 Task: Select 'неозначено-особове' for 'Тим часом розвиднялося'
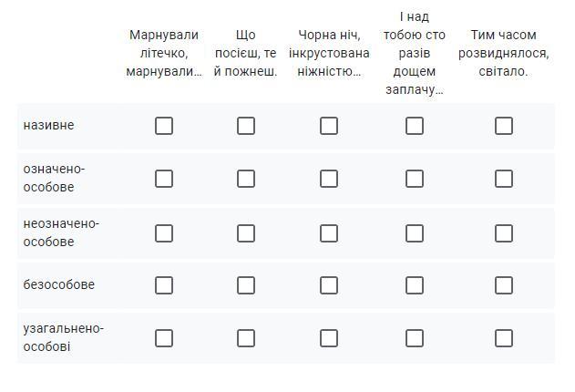[504, 233]
